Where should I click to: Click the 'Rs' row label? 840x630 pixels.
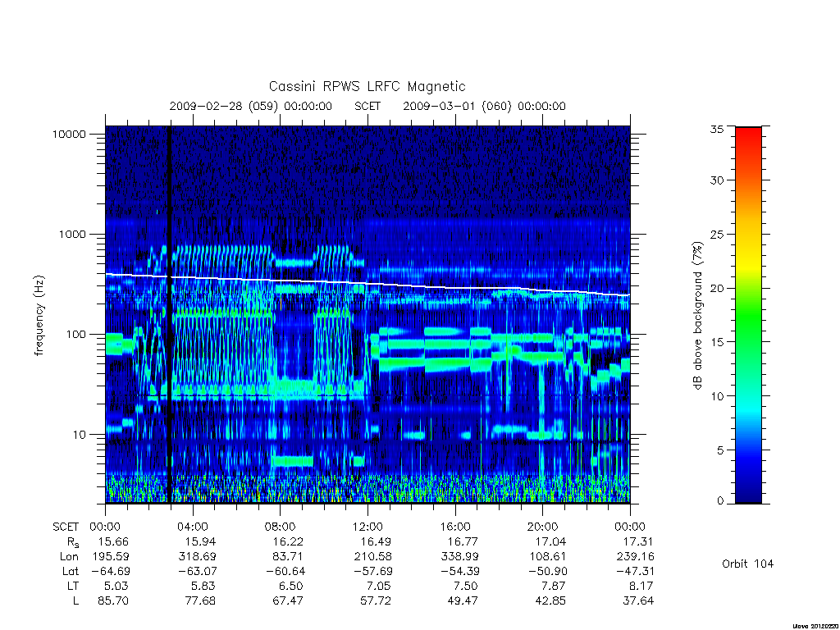pos(73,543)
